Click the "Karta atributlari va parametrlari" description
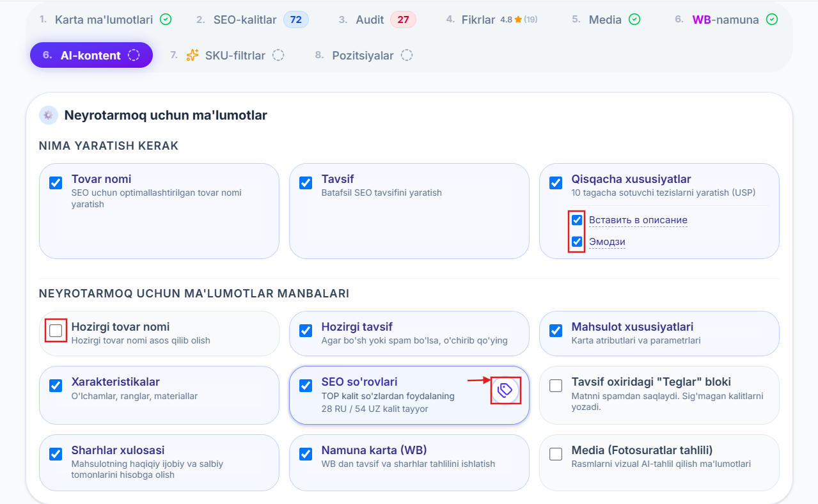 636,340
